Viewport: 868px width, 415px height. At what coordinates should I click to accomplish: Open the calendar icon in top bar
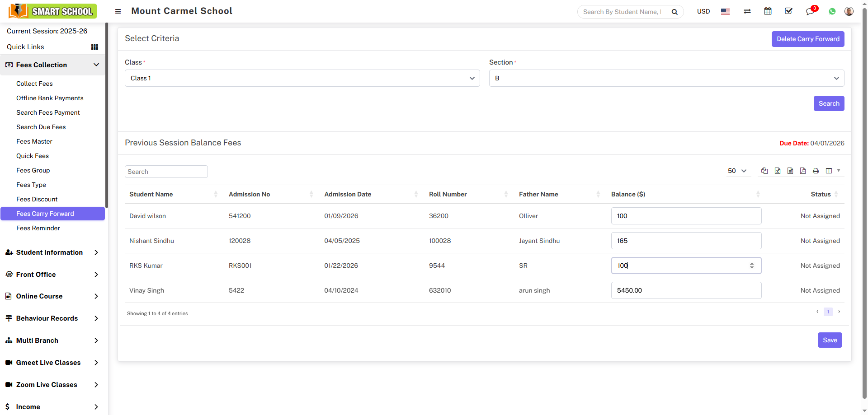click(768, 11)
